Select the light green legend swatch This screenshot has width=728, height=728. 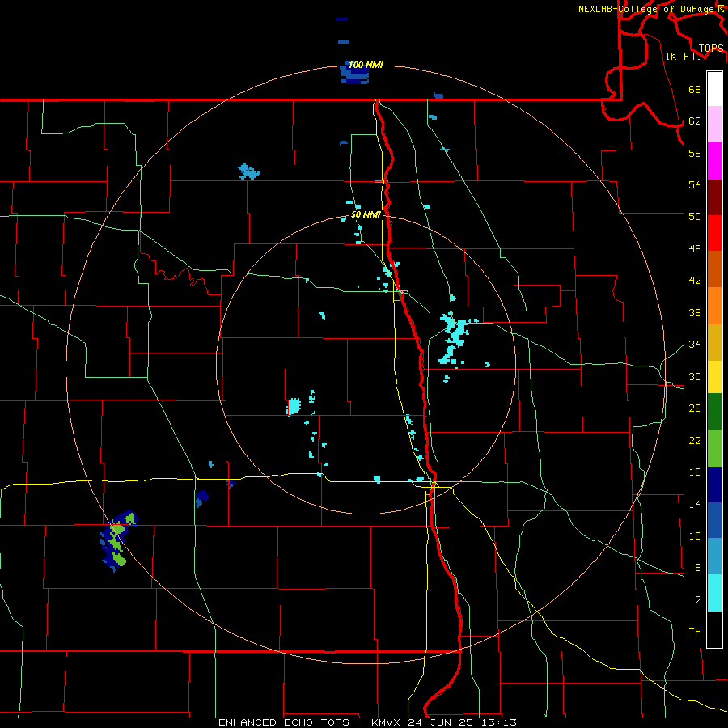pyautogui.click(x=714, y=448)
